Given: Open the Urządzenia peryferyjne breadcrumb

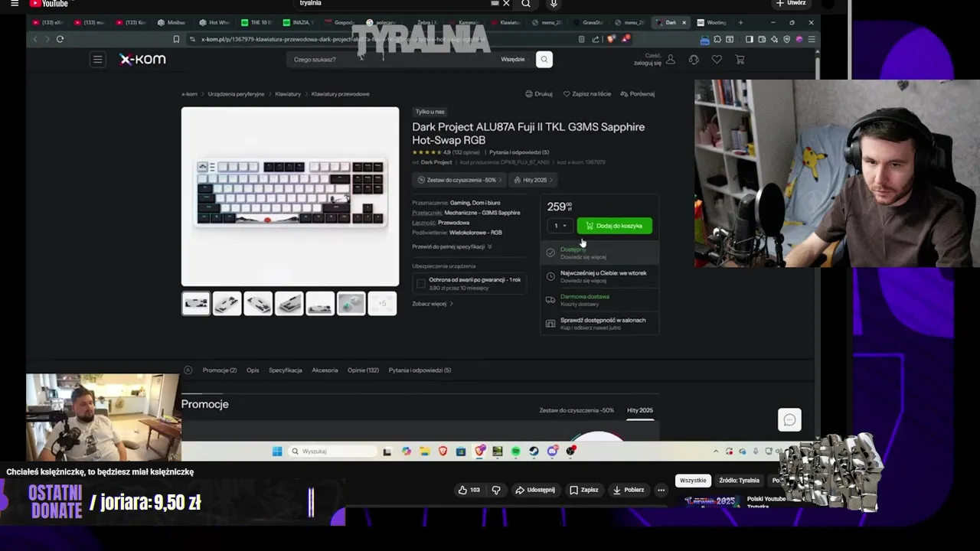Looking at the screenshot, I should pyautogui.click(x=236, y=94).
